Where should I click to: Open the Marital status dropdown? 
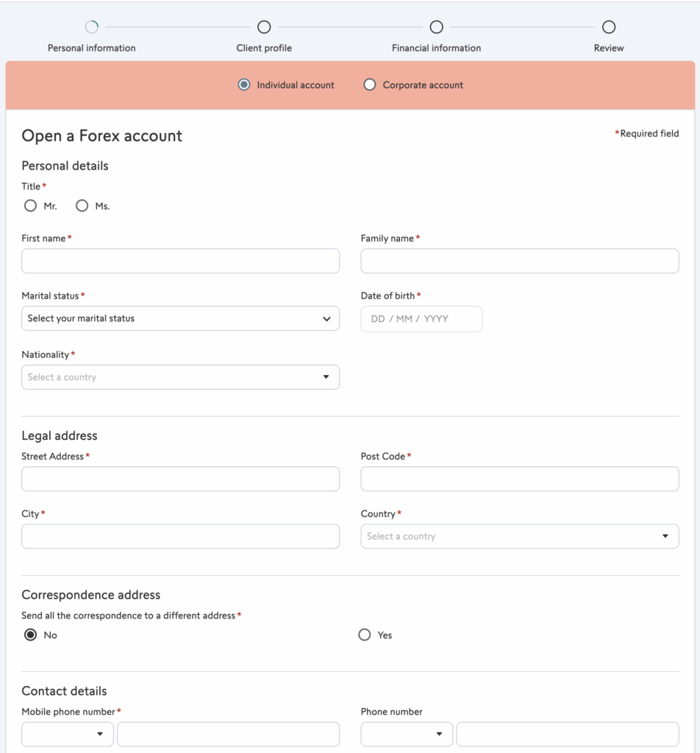(180, 318)
